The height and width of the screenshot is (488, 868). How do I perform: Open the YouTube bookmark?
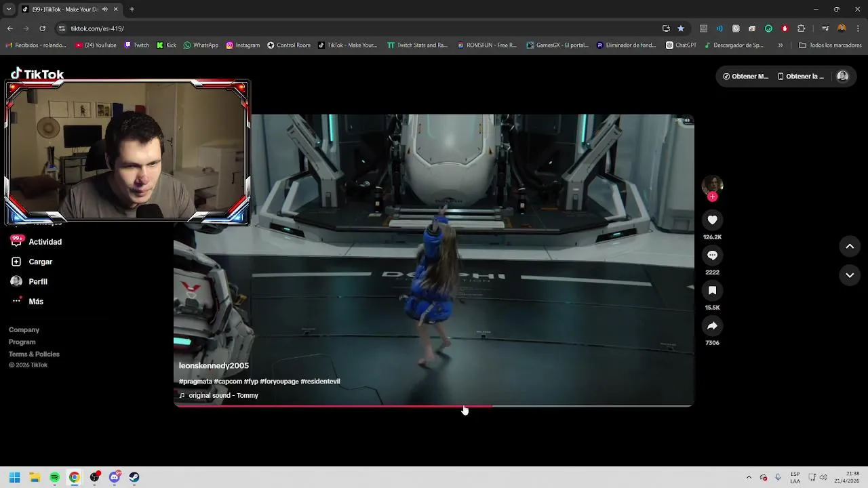coord(96,45)
